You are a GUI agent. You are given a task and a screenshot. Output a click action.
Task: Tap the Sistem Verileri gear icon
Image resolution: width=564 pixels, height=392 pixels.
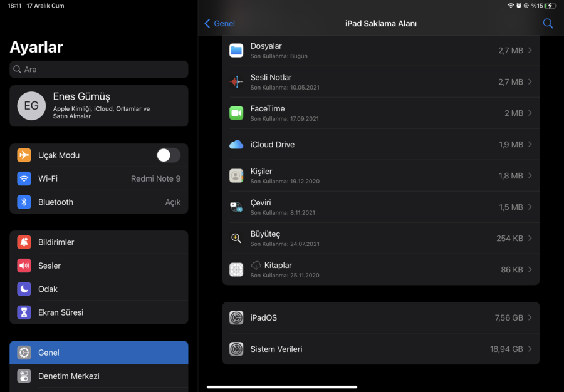pyautogui.click(x=236, y=349)
